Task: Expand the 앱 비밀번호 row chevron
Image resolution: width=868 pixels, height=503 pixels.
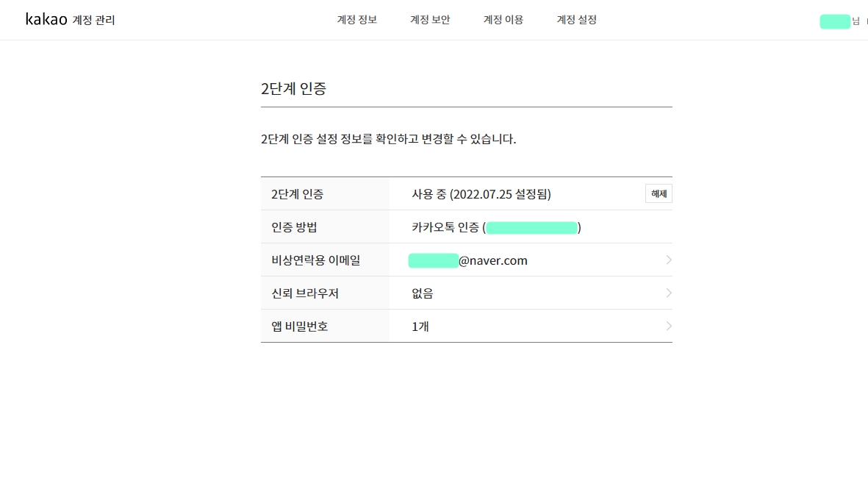Action: pyautogui.click(x=667, y=326)
